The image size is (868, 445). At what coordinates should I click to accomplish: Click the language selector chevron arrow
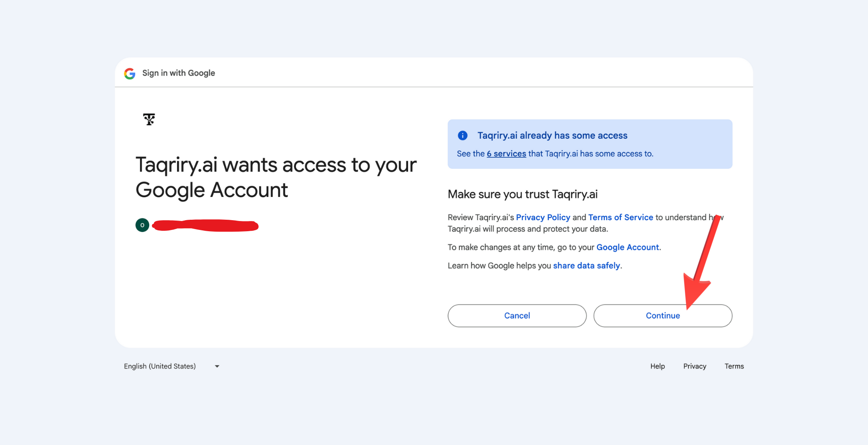217,366
